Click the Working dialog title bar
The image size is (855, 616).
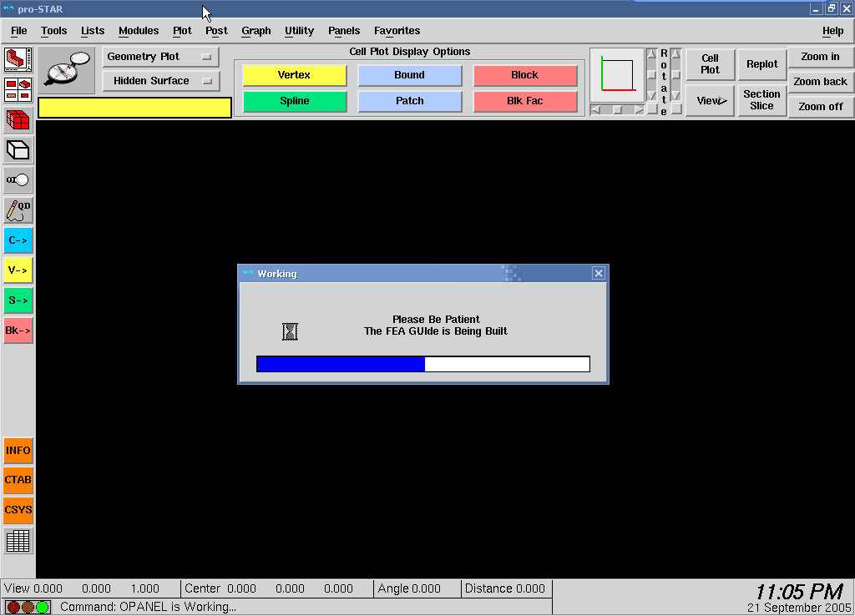423,274
